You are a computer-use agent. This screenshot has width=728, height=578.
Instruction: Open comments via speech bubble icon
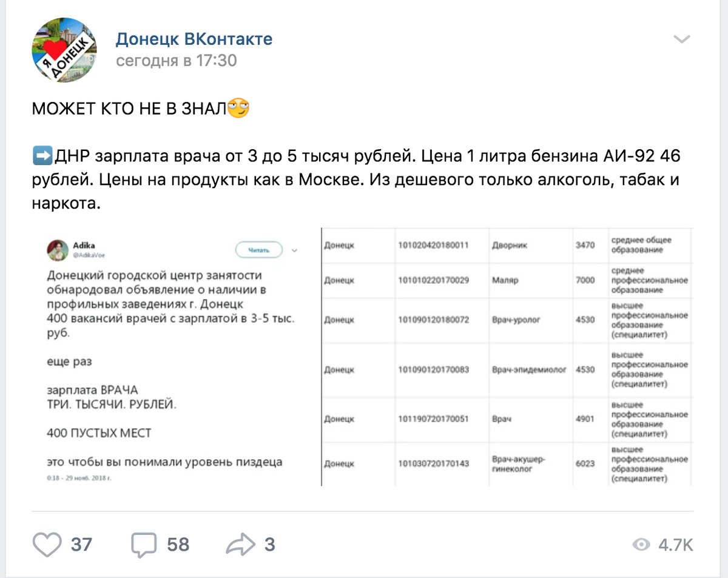(144, 545)
